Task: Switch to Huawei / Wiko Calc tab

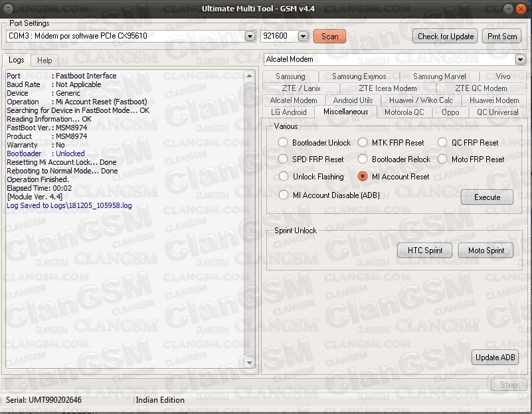Action: tap(421, 100)
